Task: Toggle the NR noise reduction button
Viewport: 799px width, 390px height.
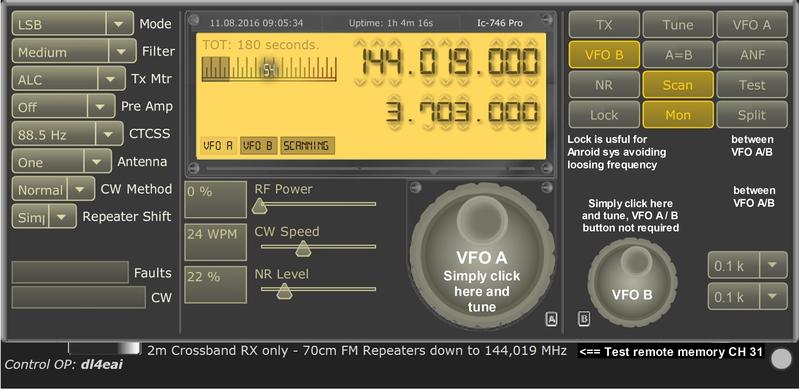Action: (x=604, y=85)
